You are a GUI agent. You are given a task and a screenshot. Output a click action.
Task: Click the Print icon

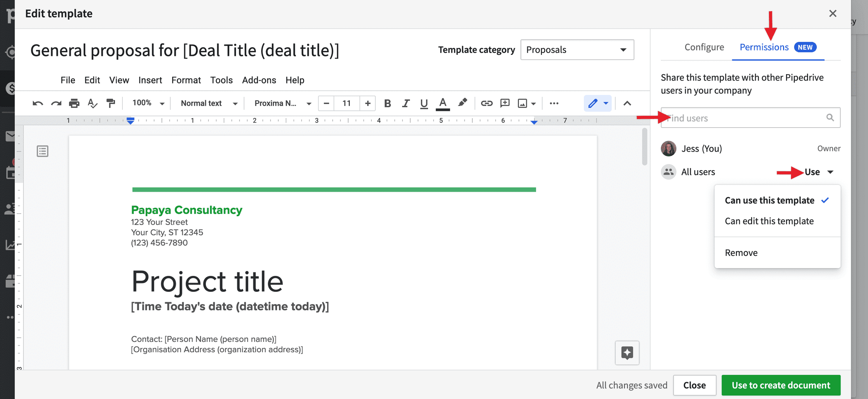pyautogui.click(x=74, y=103)
